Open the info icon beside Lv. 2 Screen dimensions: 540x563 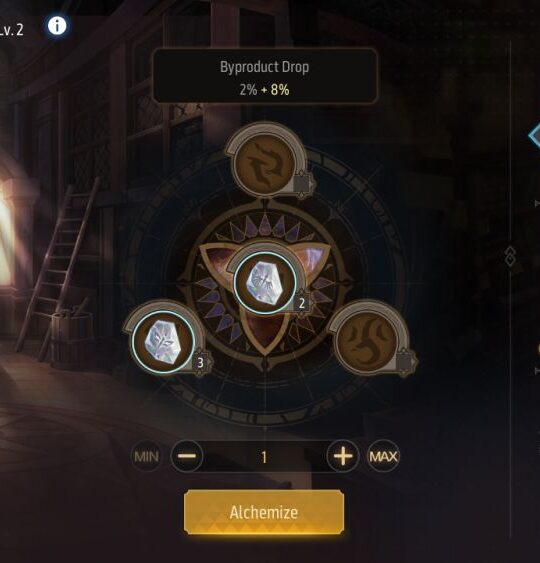57,26
